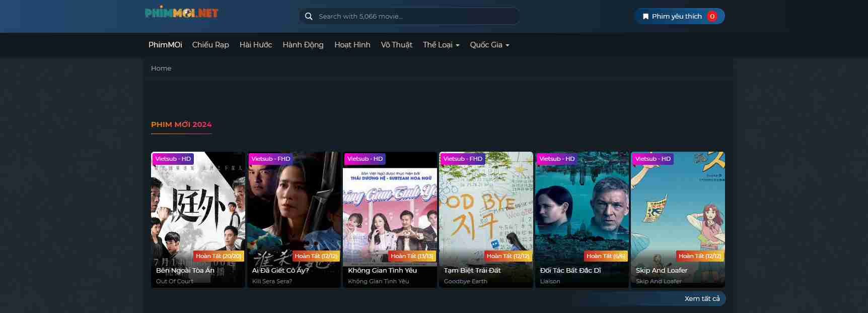Screen dimensions: 868x313
Task: Select the Tạm Biệt Trái Đất movie thumbnail
Action: click(486, 212)
